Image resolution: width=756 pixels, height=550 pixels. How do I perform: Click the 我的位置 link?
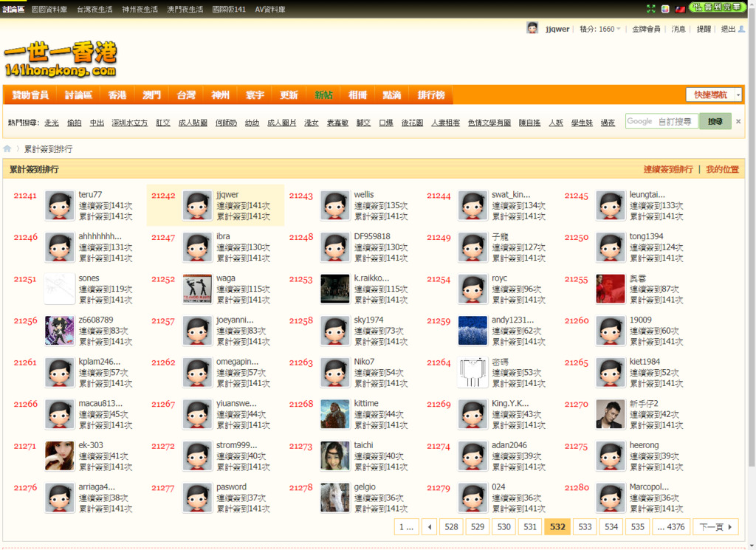pyautogui.click(x=722, y=169)
